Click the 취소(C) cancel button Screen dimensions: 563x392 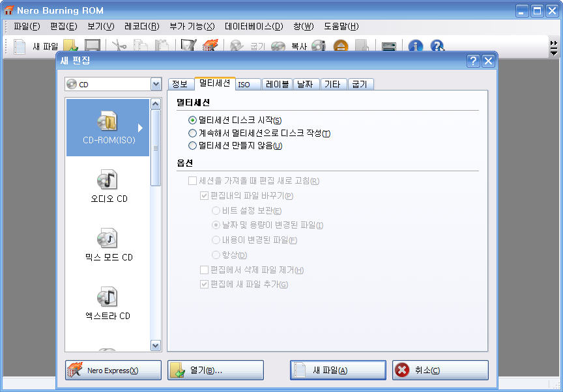(440, 370)
